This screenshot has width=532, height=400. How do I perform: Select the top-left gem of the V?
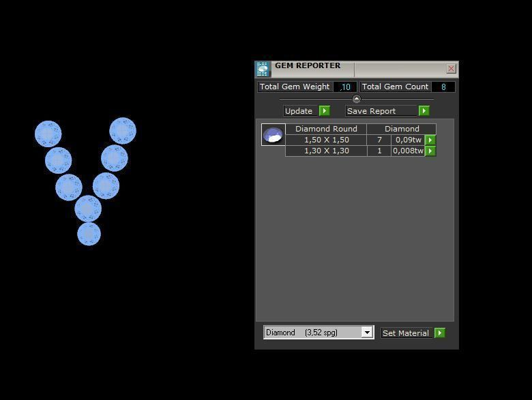tap(48, 134)
